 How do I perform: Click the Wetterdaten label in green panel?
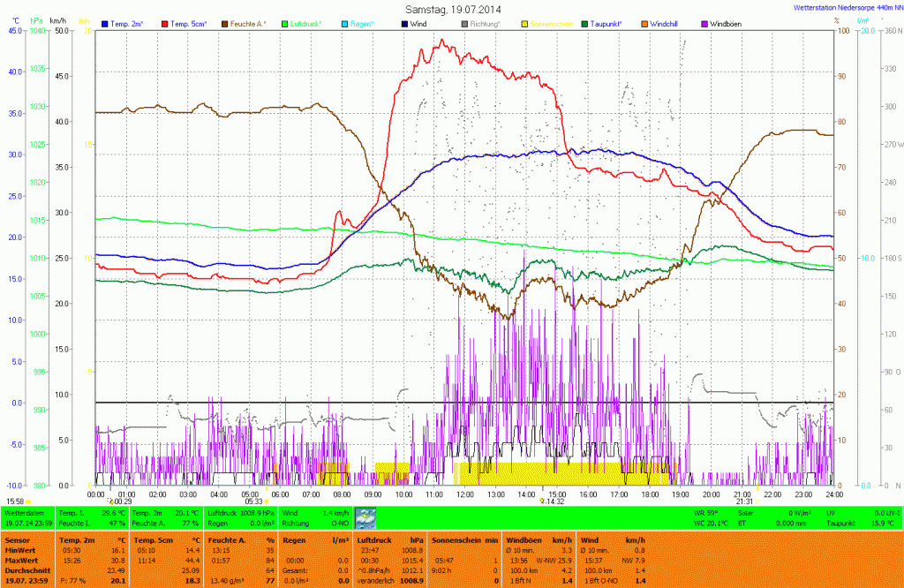click(x=24, y=512)
